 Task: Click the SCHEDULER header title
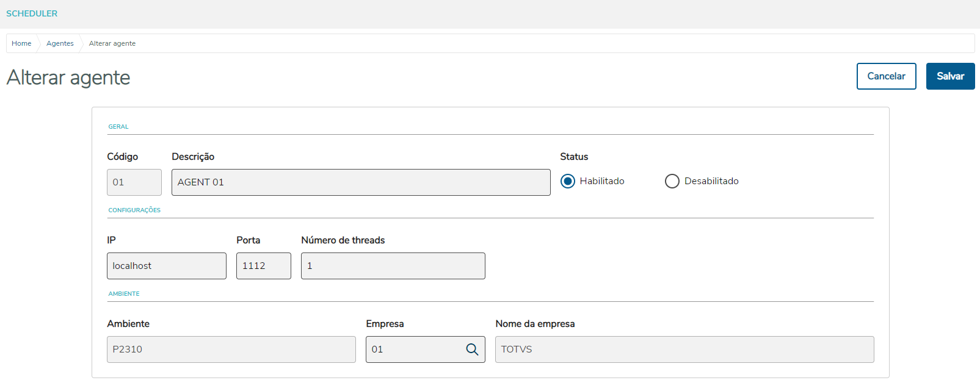[x=32, y=13]
